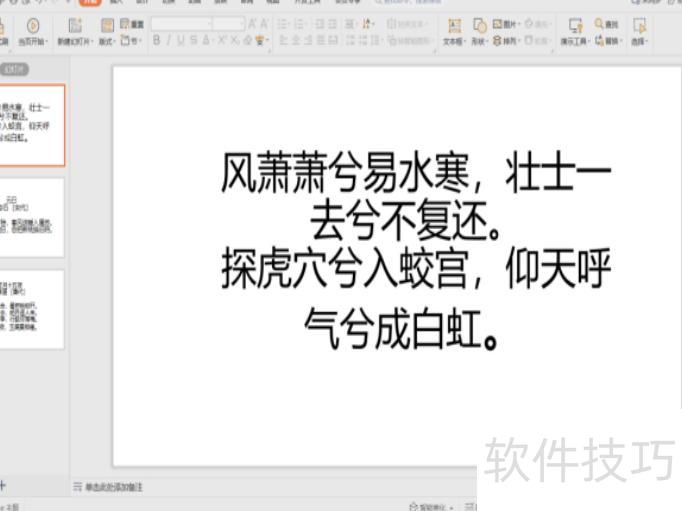Screen dimensions: 682x511
Task: Open the 选择 selection tool
Action: pos(639,33)
